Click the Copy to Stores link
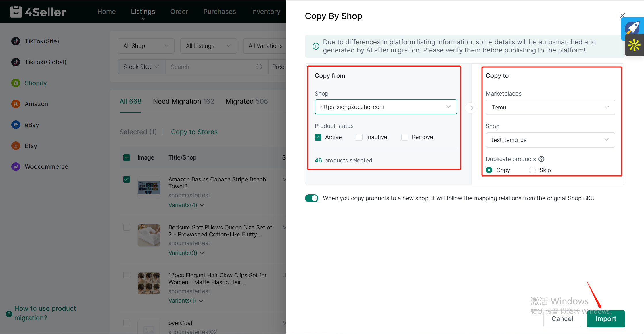 pyautogui.click(x=194, y=132)
